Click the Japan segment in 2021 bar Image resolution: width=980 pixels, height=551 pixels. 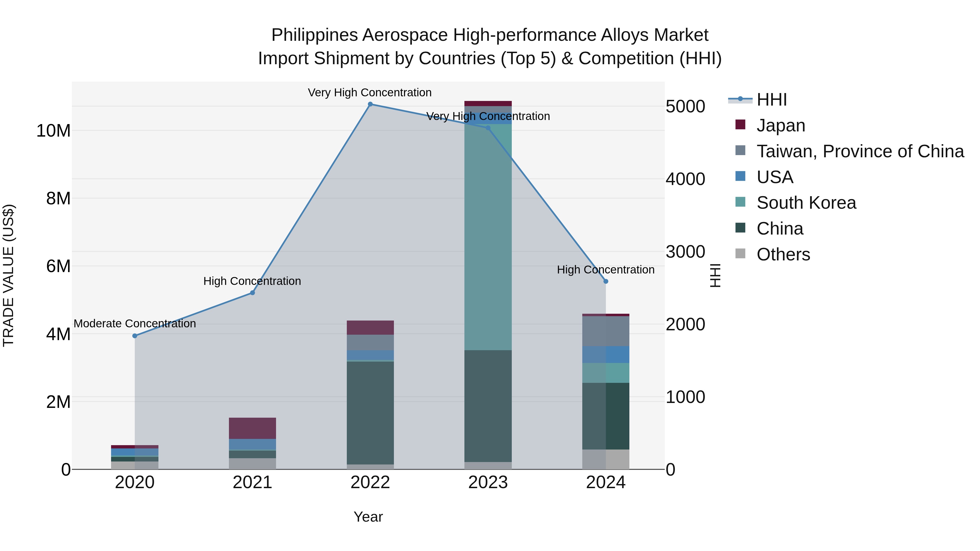tap(252, 429)
